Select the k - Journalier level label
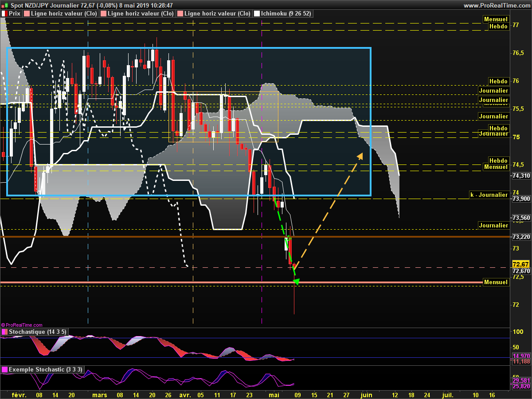532x399 pixels. pos(489,195)
